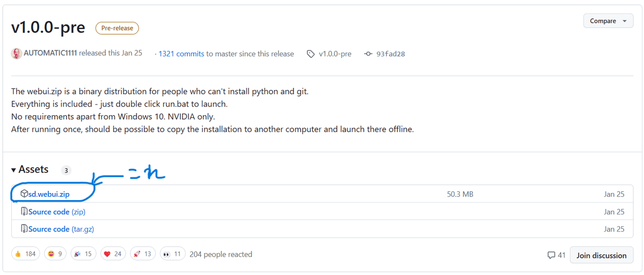
Task: Open the 1321 commits link
Action: [x=181, y=54]
